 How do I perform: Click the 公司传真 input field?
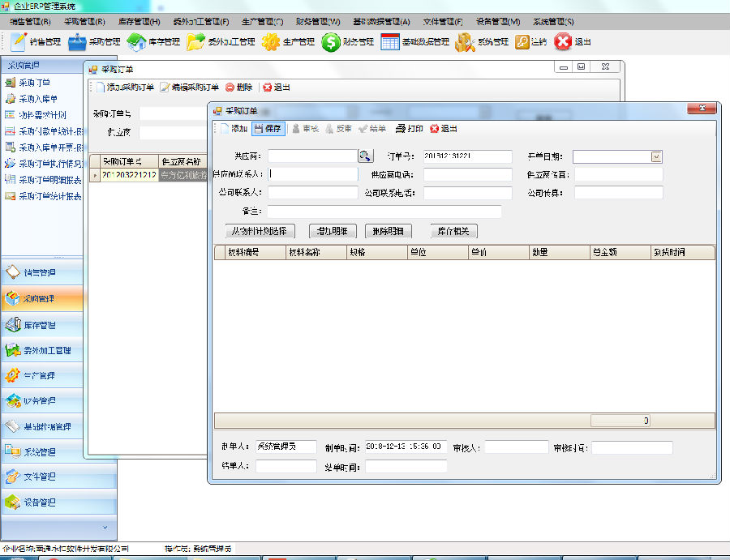coord(618,193)
